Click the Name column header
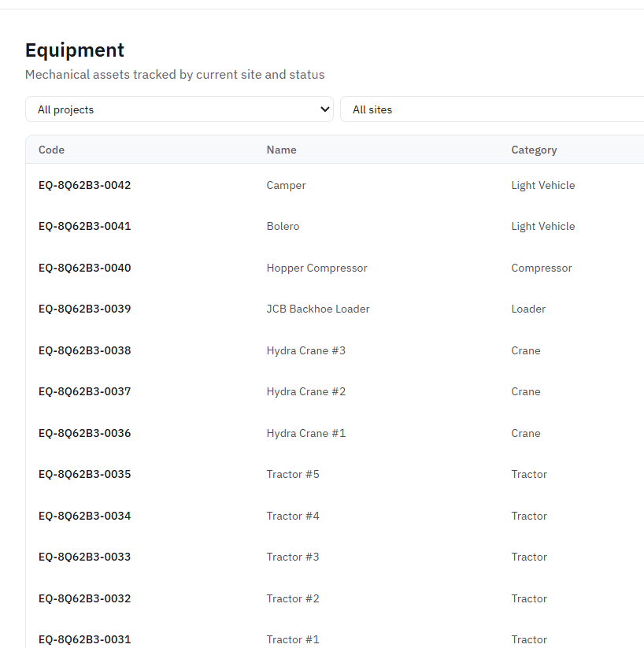The image size is (644, 648). [281, 150]
